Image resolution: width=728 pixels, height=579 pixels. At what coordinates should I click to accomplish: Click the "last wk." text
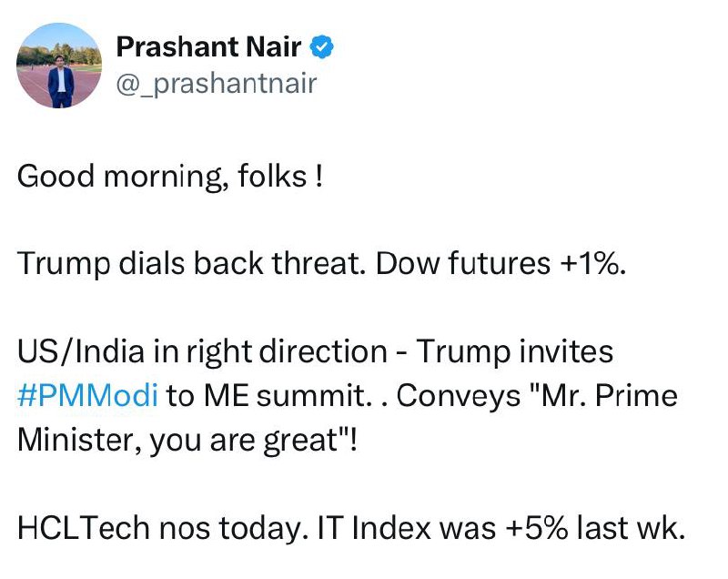click(635, 529)
